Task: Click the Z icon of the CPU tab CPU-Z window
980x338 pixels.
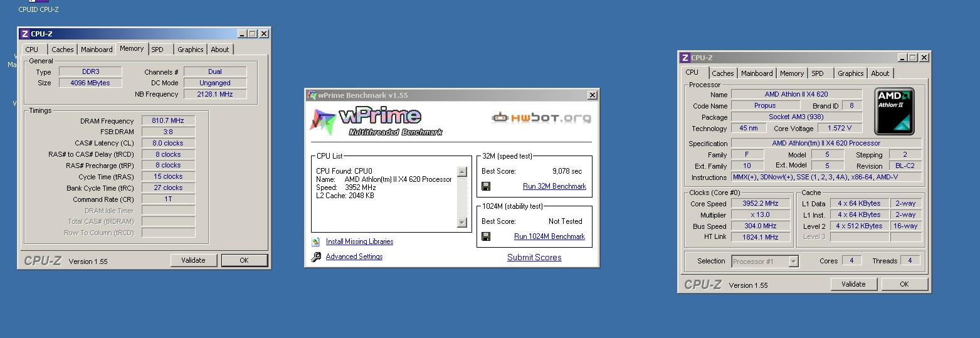Action: click(685, 58)
